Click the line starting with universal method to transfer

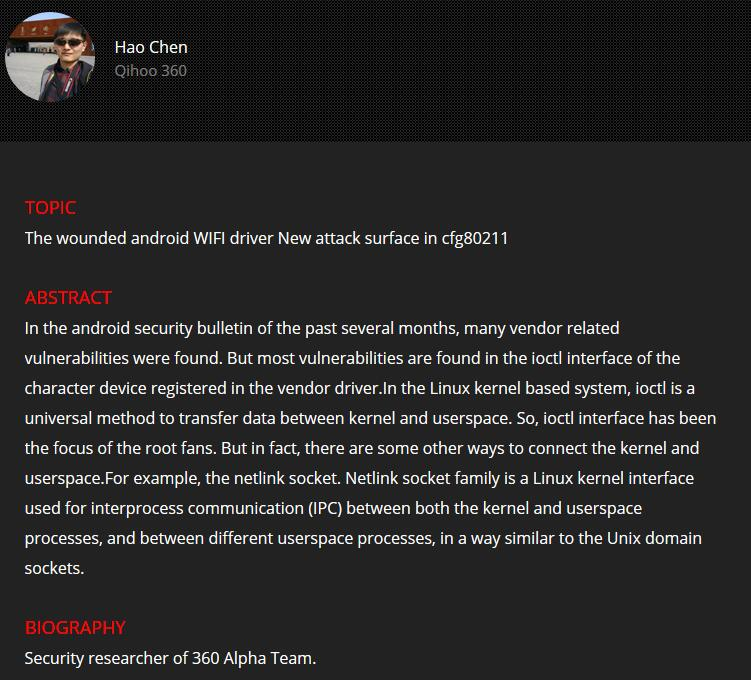[x=370, y=419]
